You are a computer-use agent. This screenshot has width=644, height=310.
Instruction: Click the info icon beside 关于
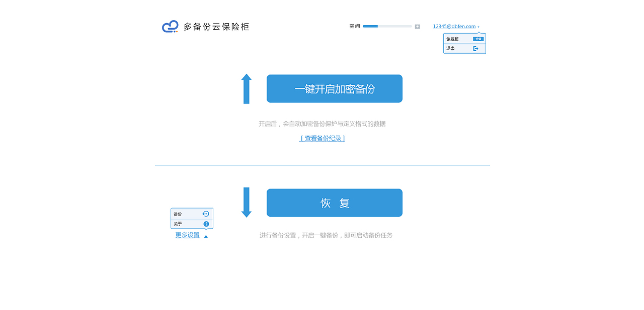pyautogui.click(x=206, y=224)
